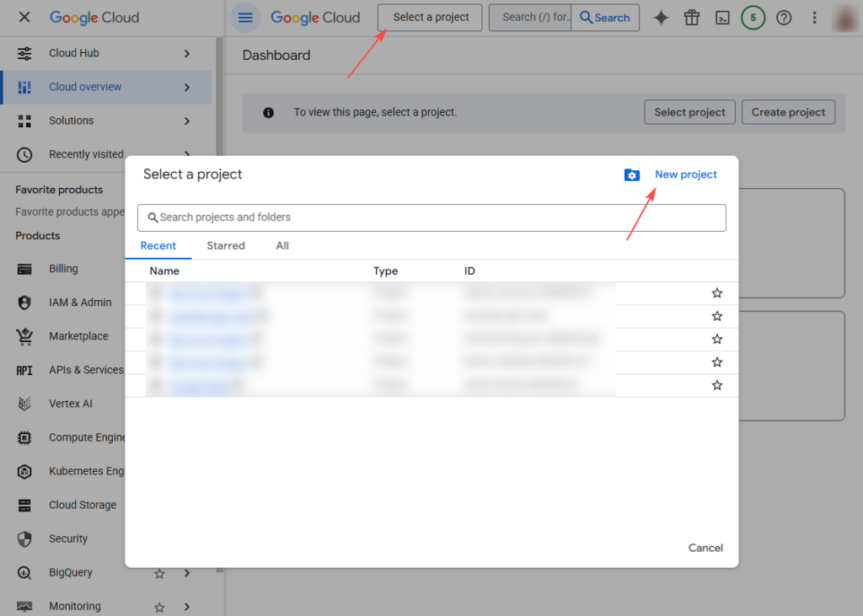Open the three-dot more options menu
The image size is (863, 616).
814,18
